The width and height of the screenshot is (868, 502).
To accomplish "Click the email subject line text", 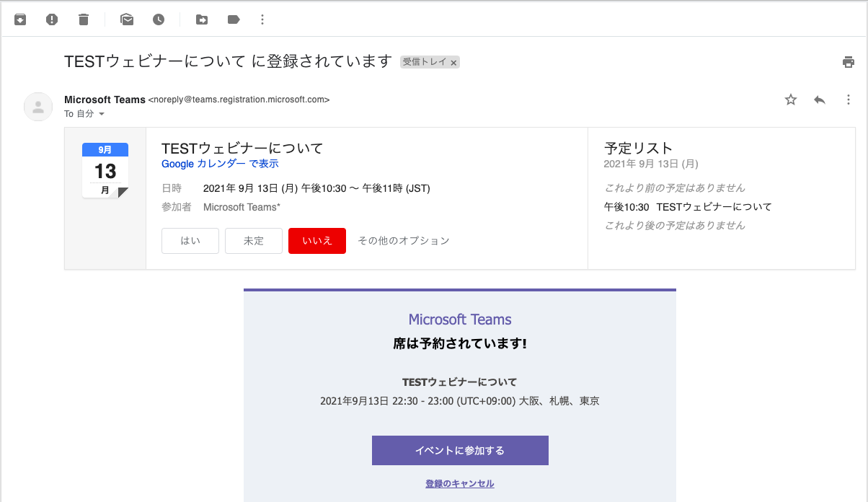I will [x=228, y=61].
